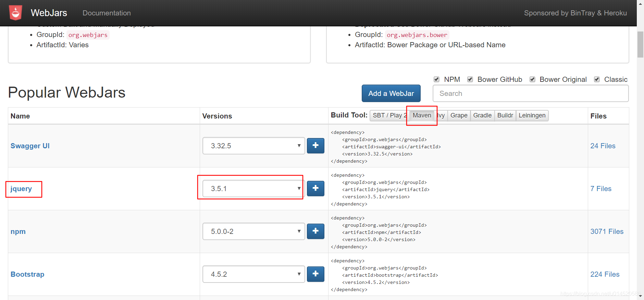The height and width of the screenshot is (300, 644).
Task: Toggle the Bower Original checkbox
Action: [x=532, y=79]
